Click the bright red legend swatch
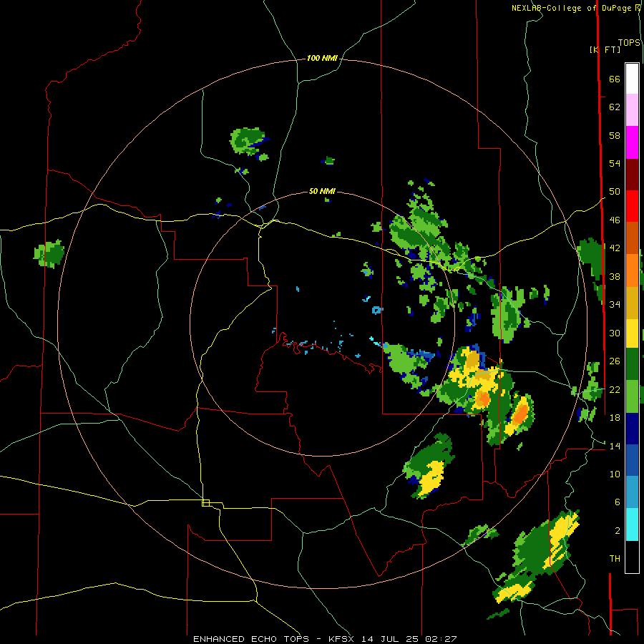Screen dimensions: 644x644 pyautogui.click(x=632, y=206)
